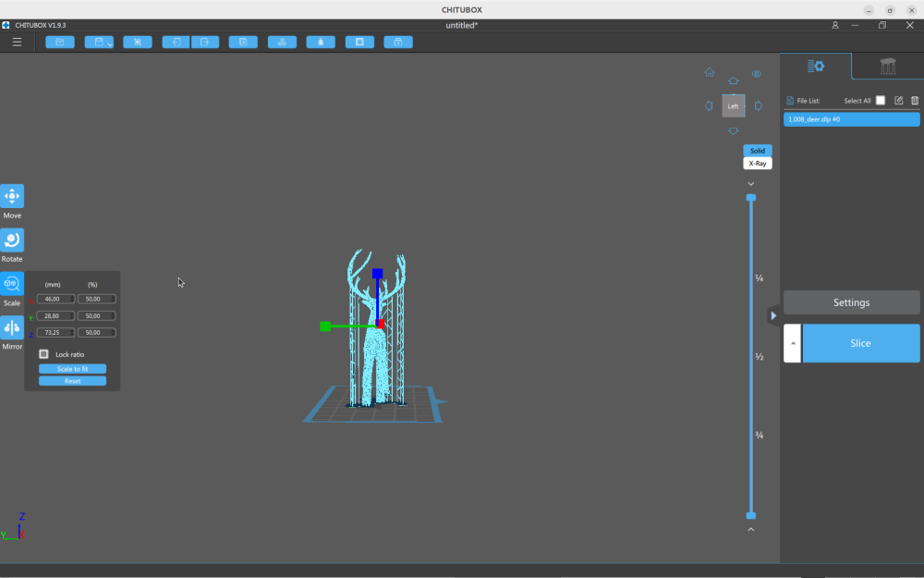Click the Redo toolbar icon
The height and width of the screenshot is (578, 924).
[205, 42]
